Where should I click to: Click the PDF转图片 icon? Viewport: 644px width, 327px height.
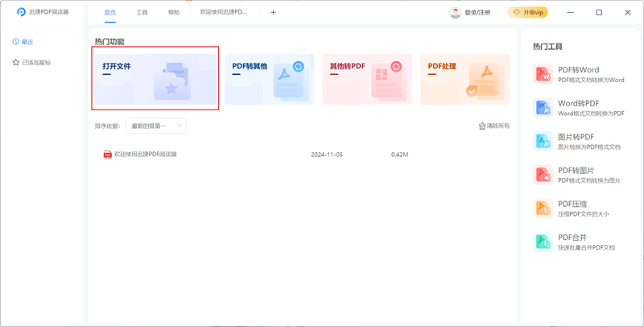pyautogui.click(x=543, y=175)
